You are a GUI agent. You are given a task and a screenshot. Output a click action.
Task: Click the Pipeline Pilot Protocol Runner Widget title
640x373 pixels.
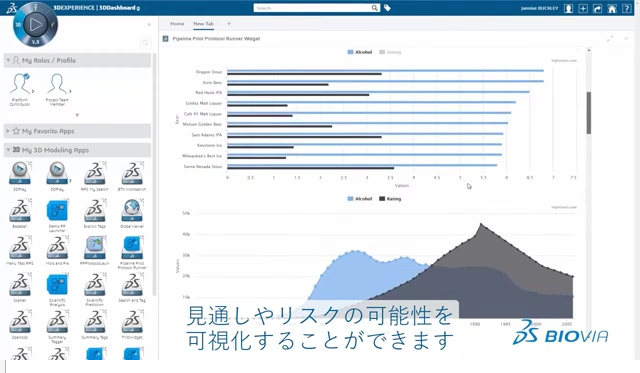pyautogui.click(x=216, y=39)
